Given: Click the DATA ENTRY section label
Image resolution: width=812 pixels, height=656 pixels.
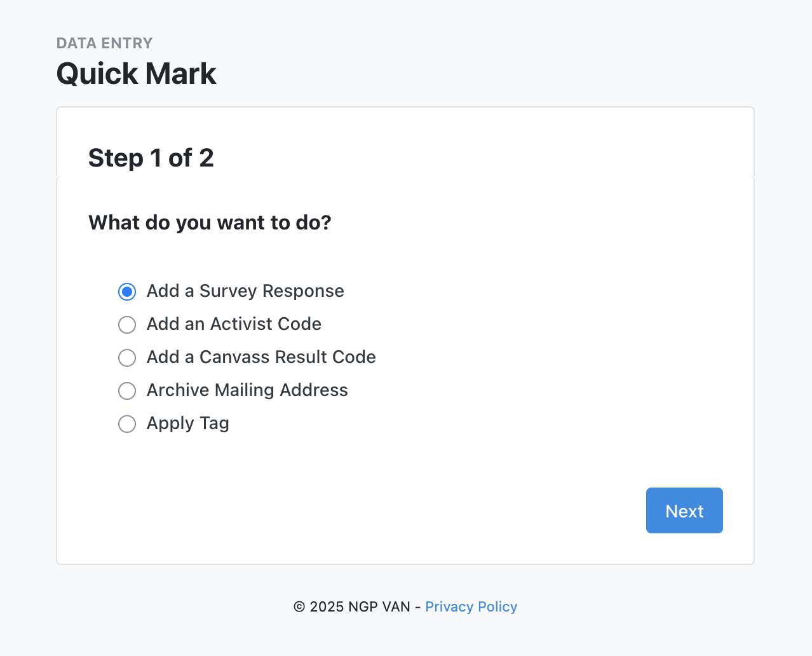Looking at the screenshot, I should [104, 43].
